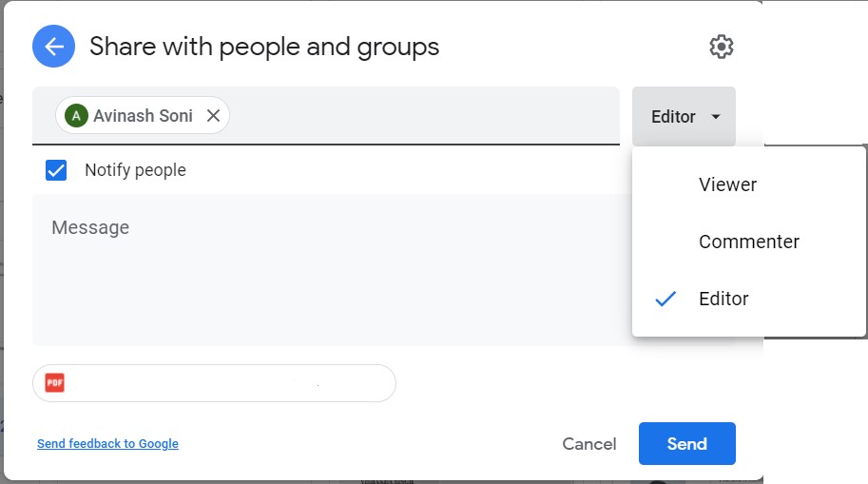Screen dimensions: 868x484
Task: Click the red PDF file icon
Action: coord(55,383)
